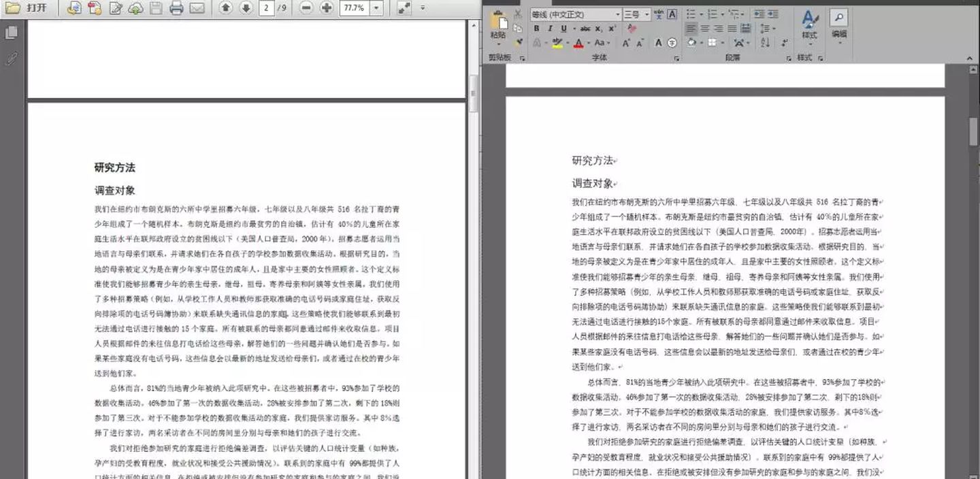Click the superscript x² icon
Image resolution: width=980 pixels, height=479 pixels.
coord(612,29)
